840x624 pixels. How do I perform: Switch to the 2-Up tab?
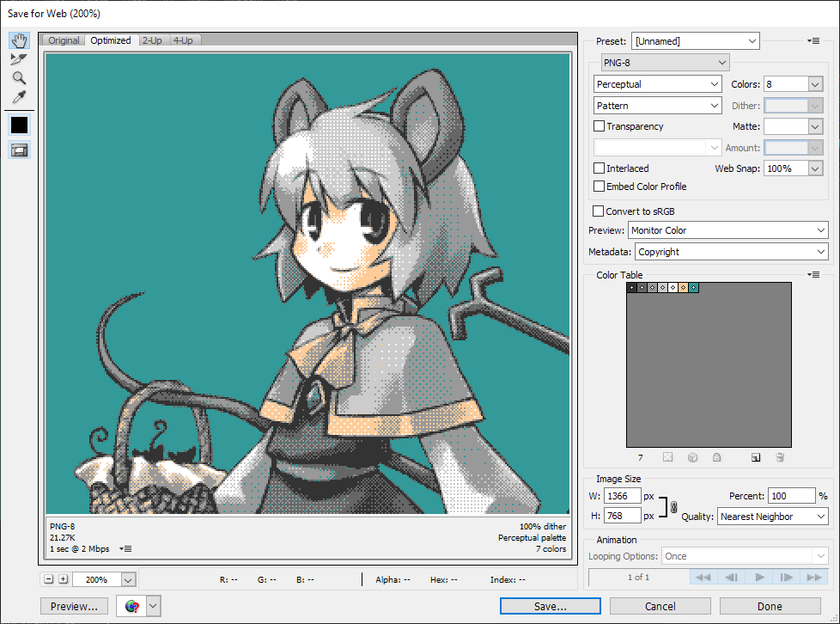tap(152, 40)
